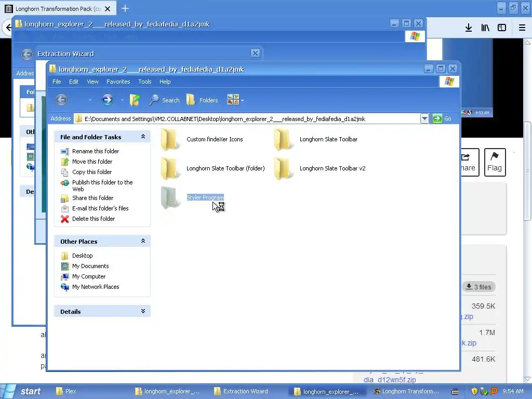Click E-mail this folder's files

pyautogui.click(x=100, y=209)
